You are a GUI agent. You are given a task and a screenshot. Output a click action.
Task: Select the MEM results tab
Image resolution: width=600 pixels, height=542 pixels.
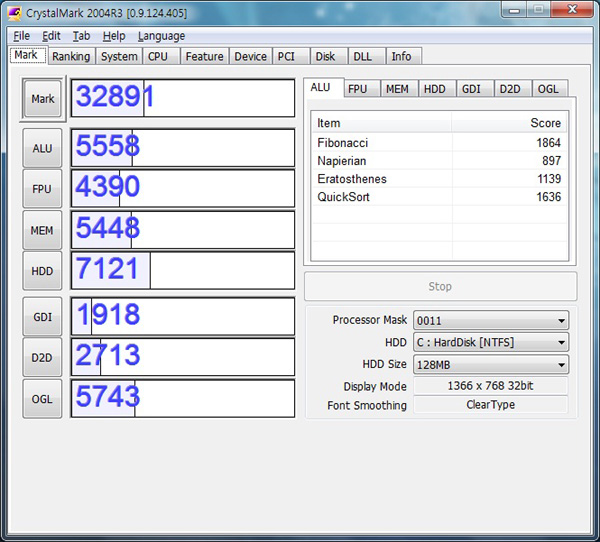pyautogui.click(x=398, y=89)
